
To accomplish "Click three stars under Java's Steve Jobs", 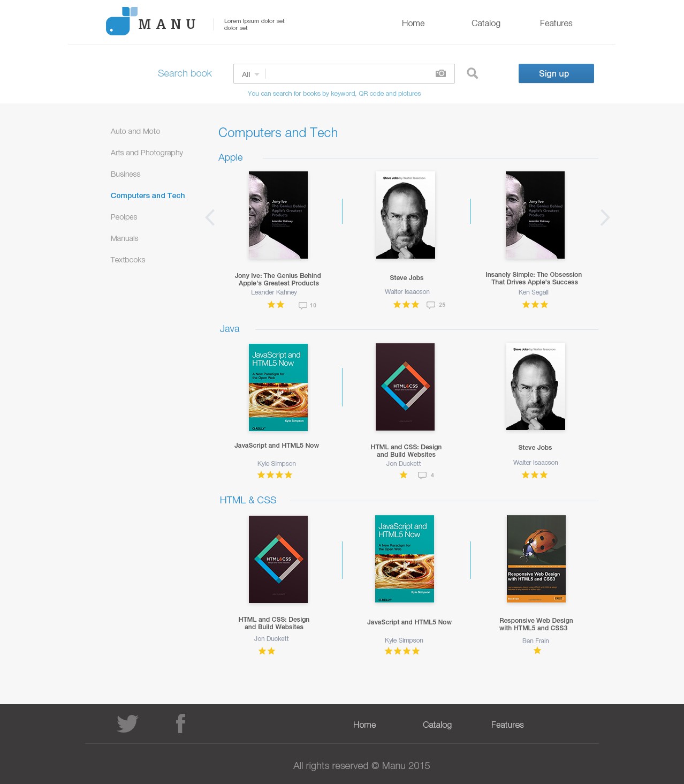I will point(535,475).
